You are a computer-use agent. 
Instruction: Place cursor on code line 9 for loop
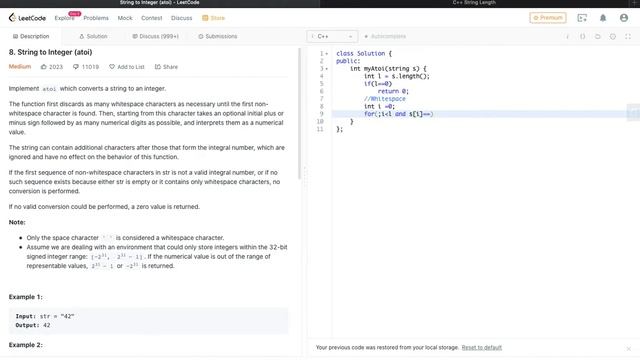[x=399, y=114]
